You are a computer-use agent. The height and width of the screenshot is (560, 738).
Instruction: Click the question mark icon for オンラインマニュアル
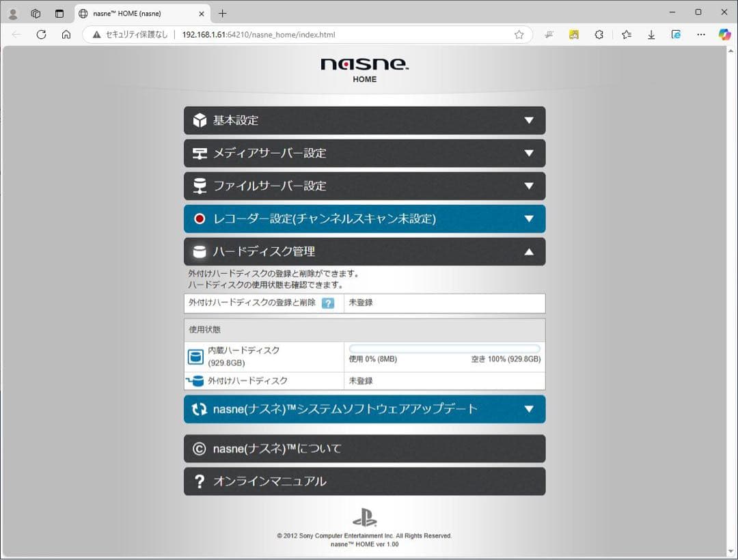tap(199, 481)
